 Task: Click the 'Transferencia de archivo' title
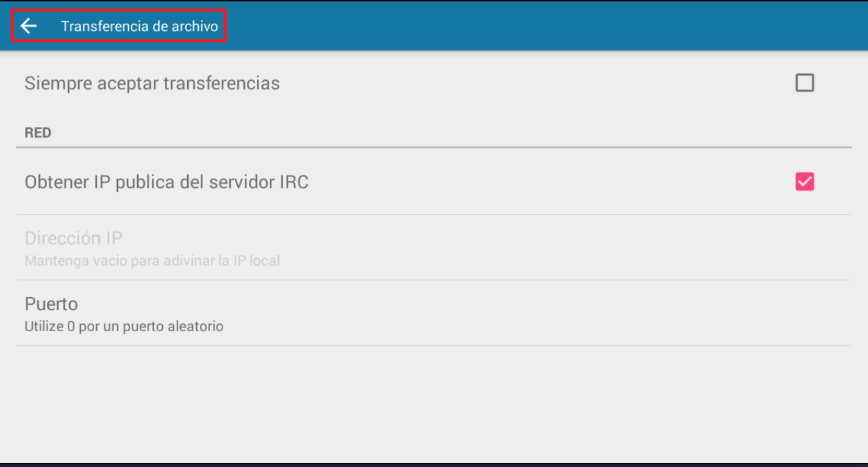(x=139, y=26)
